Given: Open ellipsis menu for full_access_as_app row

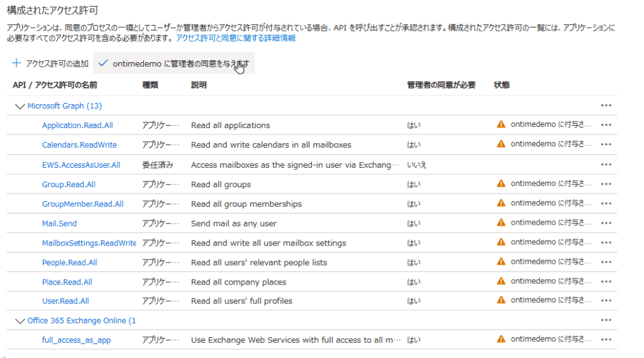Looking at the screenshot, I should tap(606, 339).
